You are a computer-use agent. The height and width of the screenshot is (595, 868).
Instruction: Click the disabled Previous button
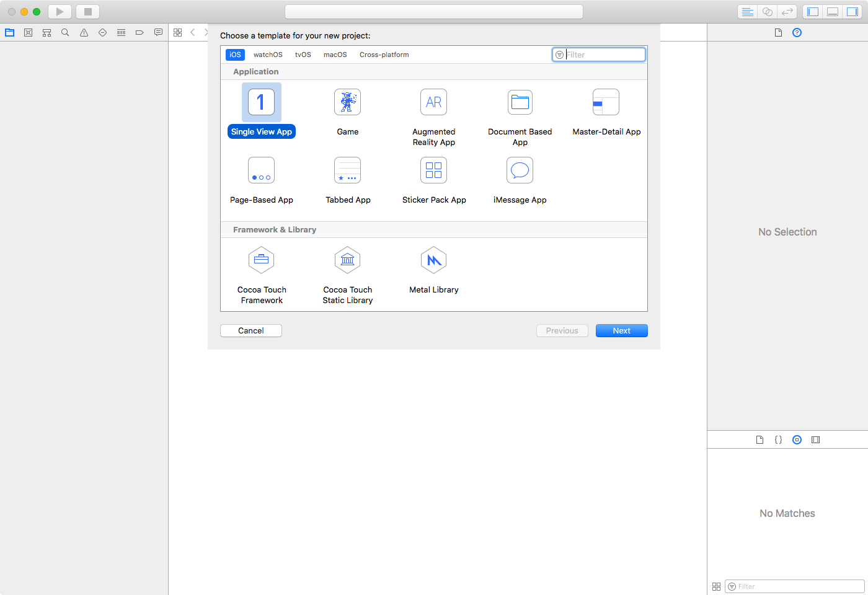[x=562, y=330]
